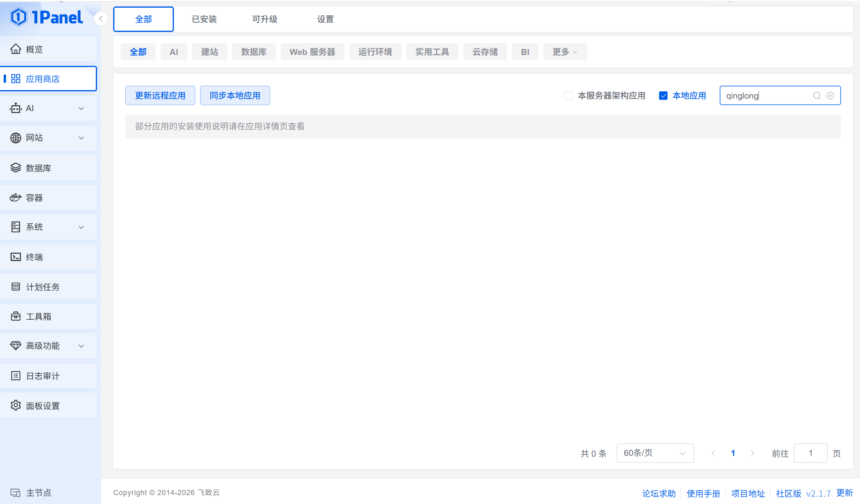Open 工具箱 toolbox icon in sidebar
The image size is (860, 504).
[15, 316]
